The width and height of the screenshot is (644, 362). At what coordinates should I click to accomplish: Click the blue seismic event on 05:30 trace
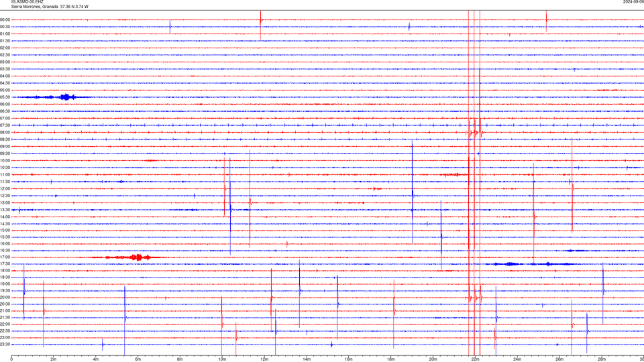(x=56, y=97)
